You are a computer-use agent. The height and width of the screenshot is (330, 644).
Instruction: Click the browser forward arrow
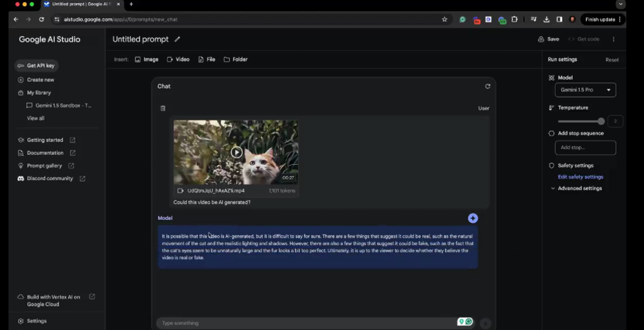[29, 19]
